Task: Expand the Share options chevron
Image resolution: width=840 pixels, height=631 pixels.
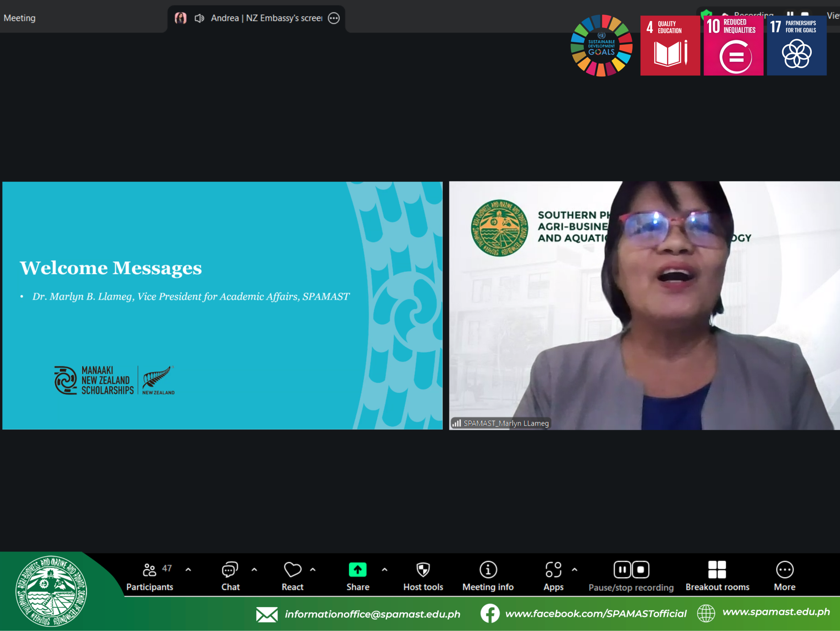Action: [x=385, y=570]
